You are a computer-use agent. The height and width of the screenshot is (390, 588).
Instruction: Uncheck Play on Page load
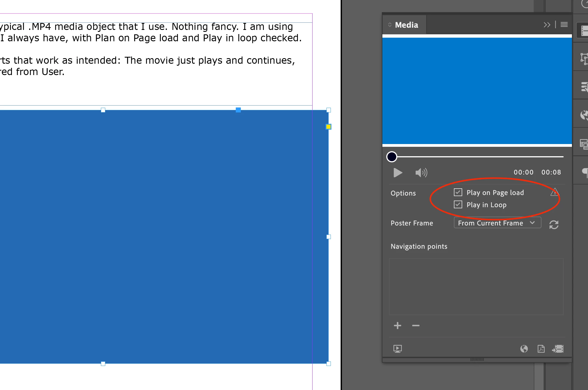coord(458,192)
